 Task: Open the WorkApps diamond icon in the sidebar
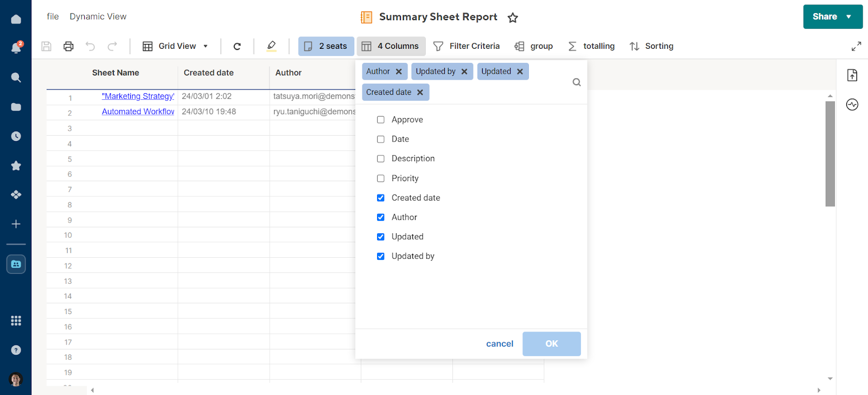coord(16,194)
